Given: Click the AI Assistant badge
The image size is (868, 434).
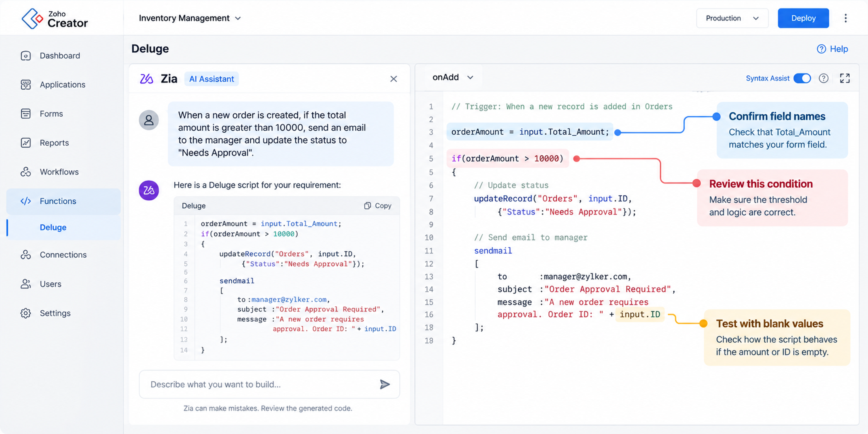Looking at the screenshot, I should 211,79.
